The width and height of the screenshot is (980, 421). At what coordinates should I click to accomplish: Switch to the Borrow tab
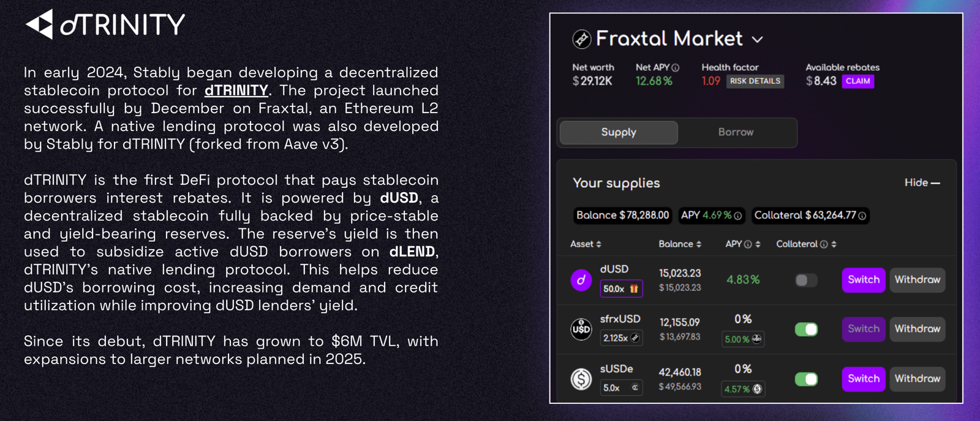[x=736, y=132]
